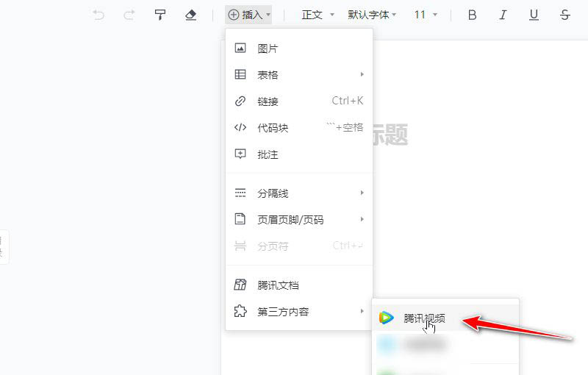Click the table grid icon beside 表格
Viewport: 588px width, 375px height.
click(240, 74)
